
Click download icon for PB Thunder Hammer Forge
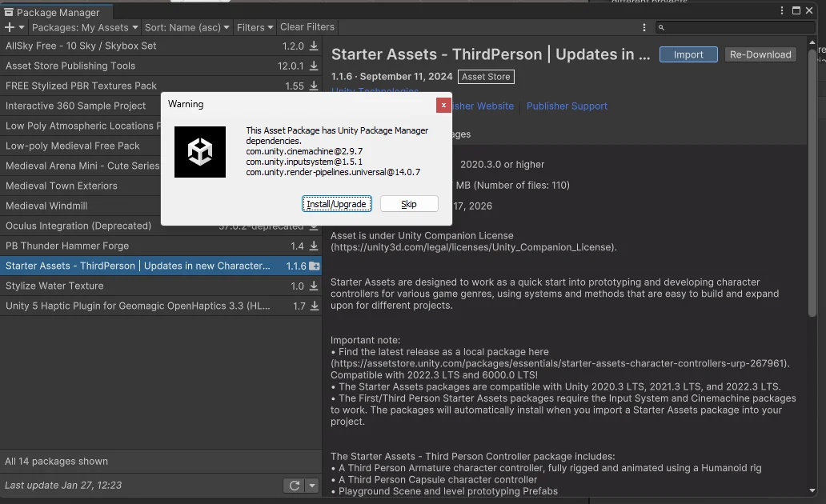click(x=314, y=246)
